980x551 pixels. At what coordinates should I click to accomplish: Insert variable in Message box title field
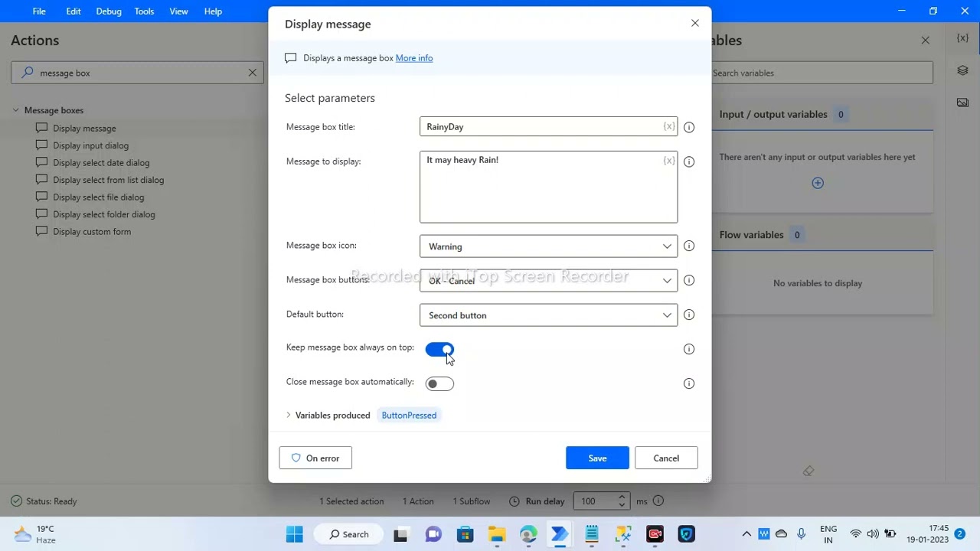point(669,126)
